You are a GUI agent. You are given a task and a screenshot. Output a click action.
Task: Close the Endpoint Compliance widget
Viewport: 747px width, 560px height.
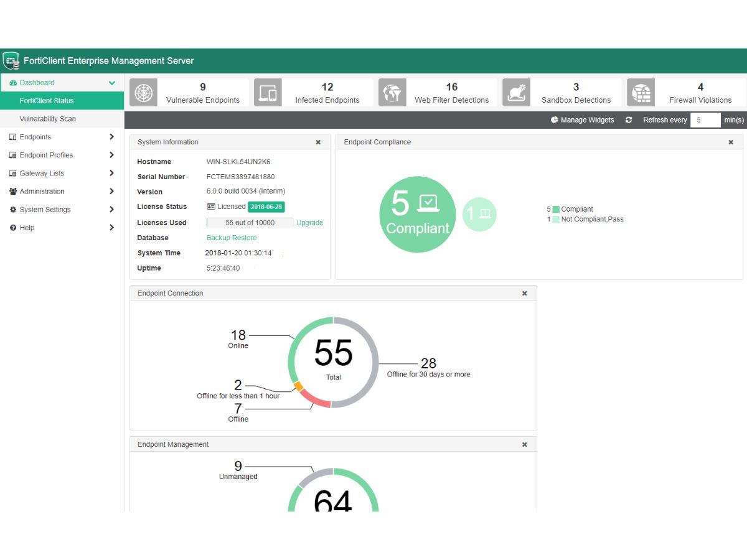[731, 142]
